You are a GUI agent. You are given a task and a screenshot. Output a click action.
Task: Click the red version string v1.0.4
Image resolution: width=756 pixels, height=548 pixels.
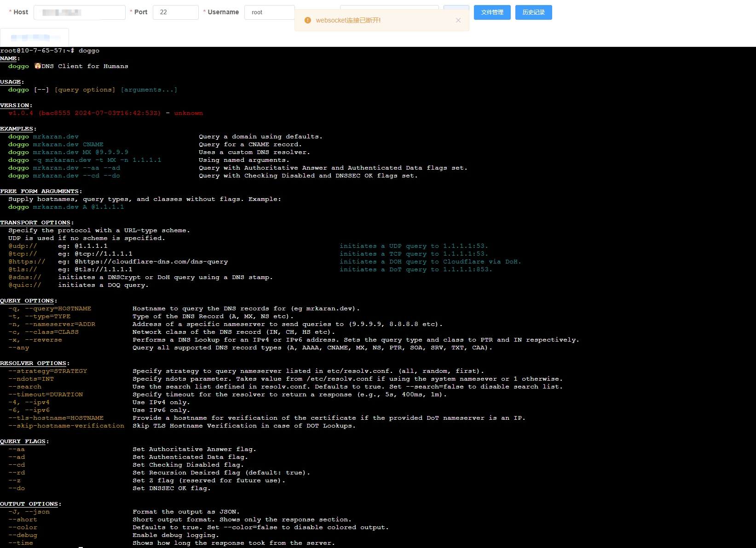point(21,113)
